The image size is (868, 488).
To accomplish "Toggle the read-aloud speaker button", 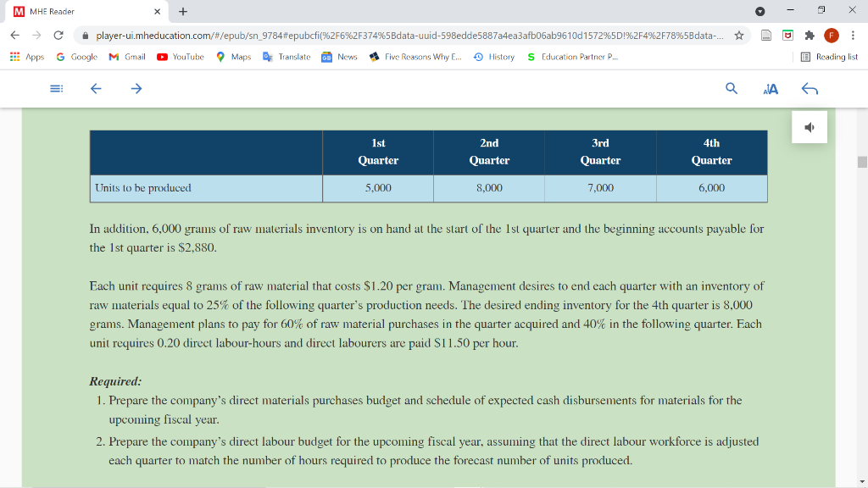I will coord(810,126).
